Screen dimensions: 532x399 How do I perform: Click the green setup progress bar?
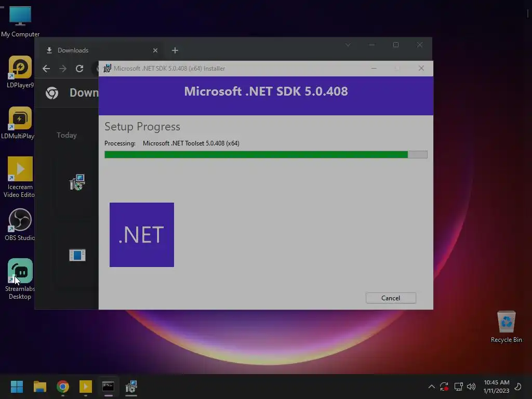(x=265, y=155)
